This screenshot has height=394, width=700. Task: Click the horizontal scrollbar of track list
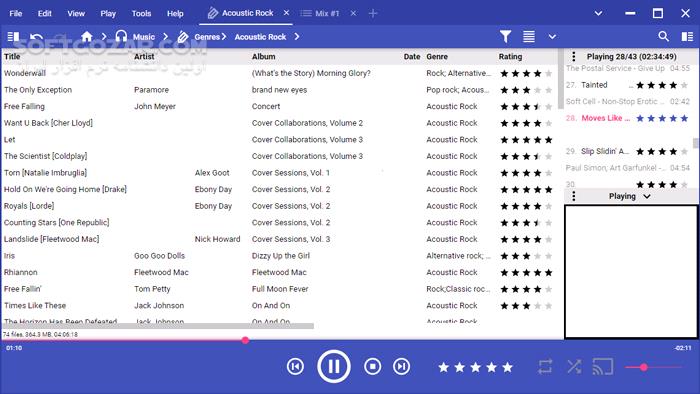[158, 326]
